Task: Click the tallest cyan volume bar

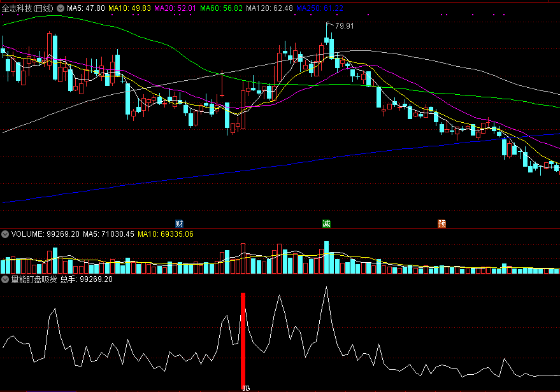Action: coord(326,258)
